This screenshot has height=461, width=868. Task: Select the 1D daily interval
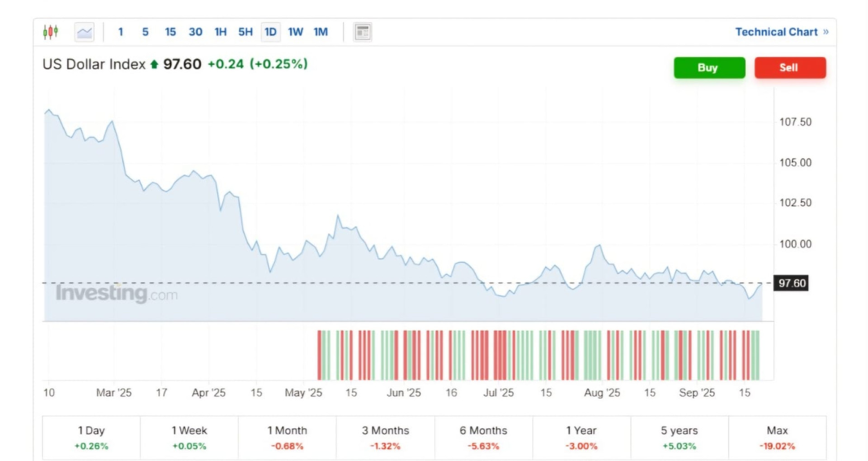[x=270, y=32]
